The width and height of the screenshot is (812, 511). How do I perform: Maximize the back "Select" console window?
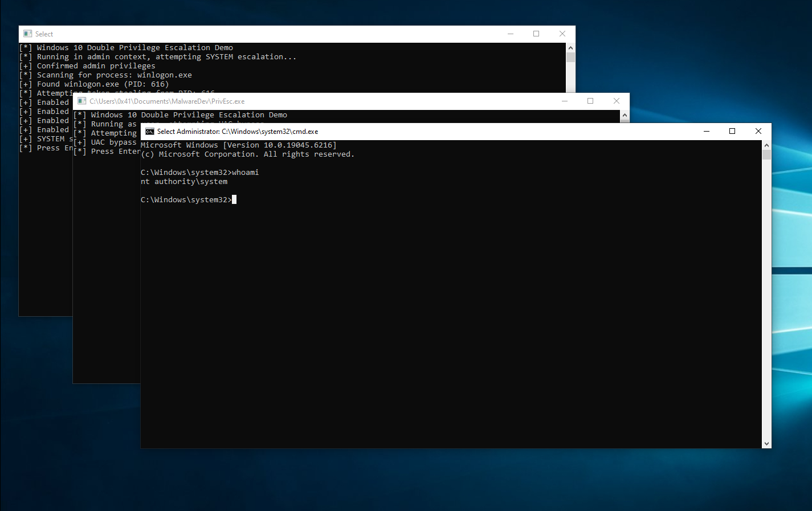536,34
